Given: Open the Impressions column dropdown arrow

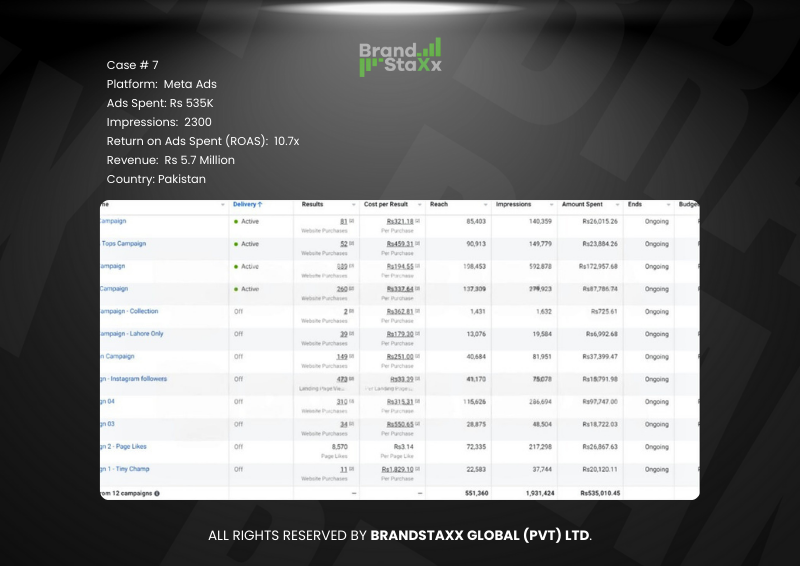Looking at the screenshot, I should [x=553, y=204].
